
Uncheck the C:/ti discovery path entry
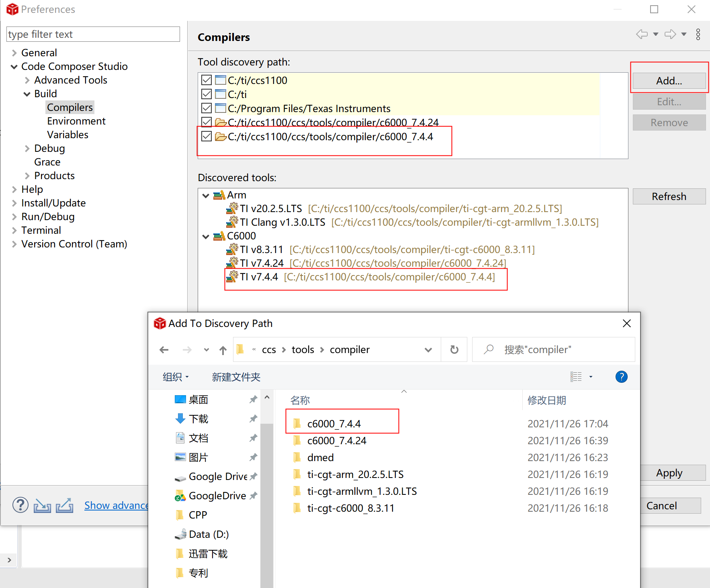[x=206, y=94]
